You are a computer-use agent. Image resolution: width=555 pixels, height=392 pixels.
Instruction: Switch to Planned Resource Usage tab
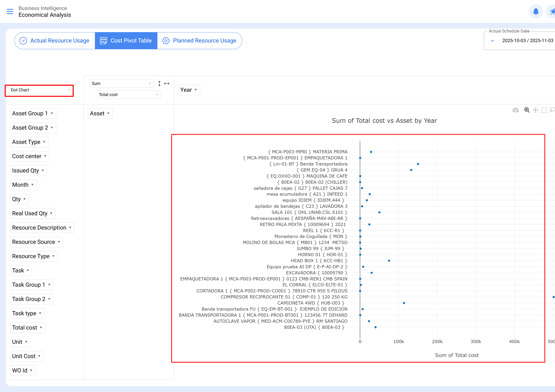pos(199,41)
